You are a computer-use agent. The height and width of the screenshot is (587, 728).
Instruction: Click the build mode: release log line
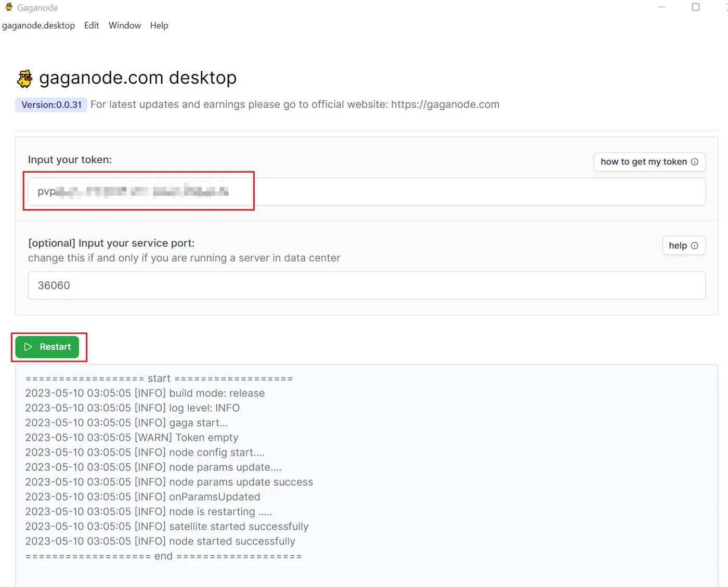(145, 393)
